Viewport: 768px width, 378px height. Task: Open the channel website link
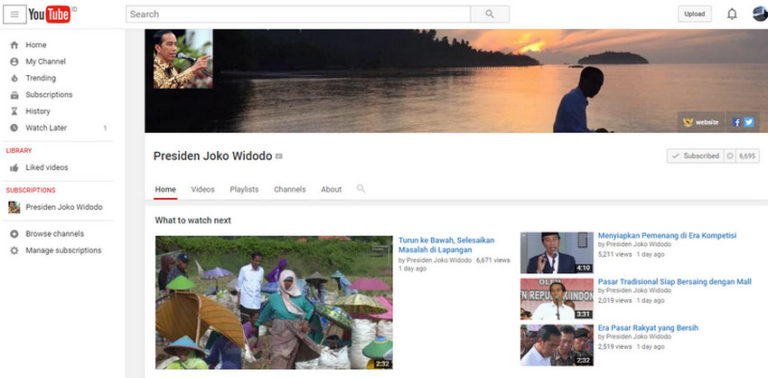pyautogui.click(x=701, y=122)
